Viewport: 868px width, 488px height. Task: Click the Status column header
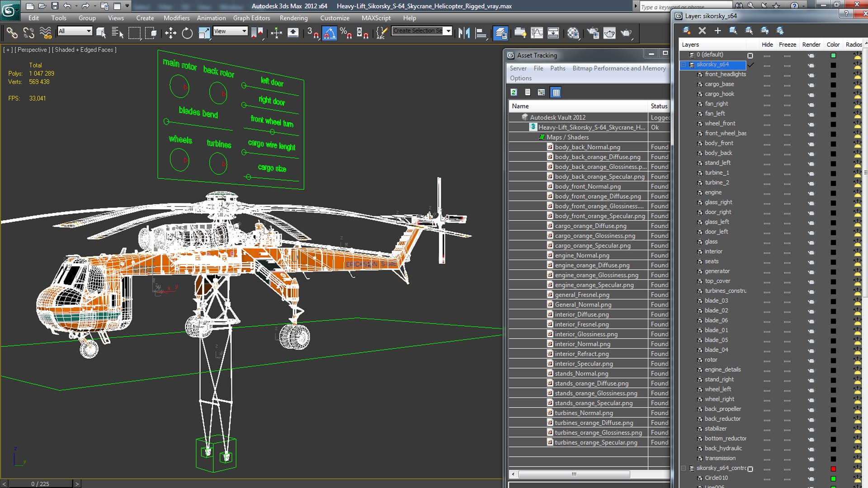659,106
